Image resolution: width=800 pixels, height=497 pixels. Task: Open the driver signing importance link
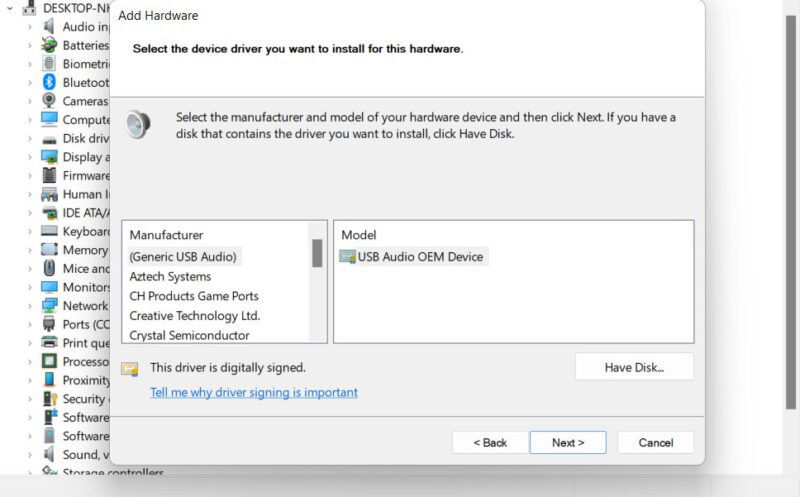click(253, 393)
